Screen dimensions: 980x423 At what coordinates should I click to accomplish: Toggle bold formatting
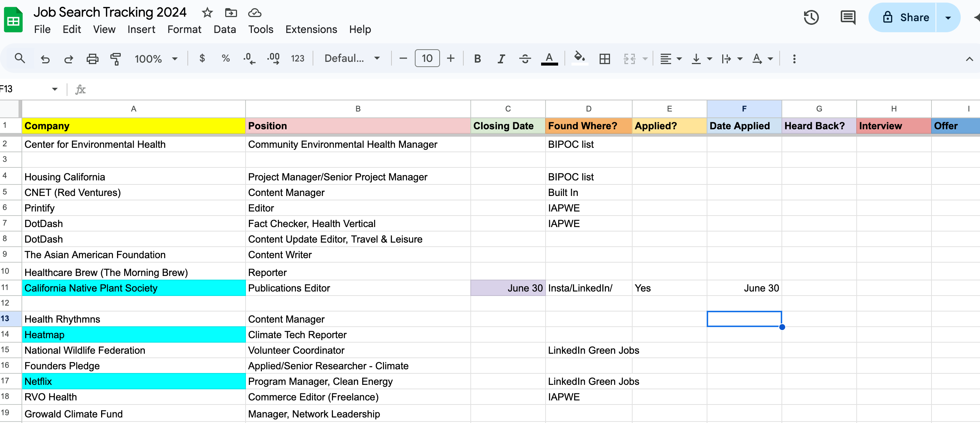477,59
